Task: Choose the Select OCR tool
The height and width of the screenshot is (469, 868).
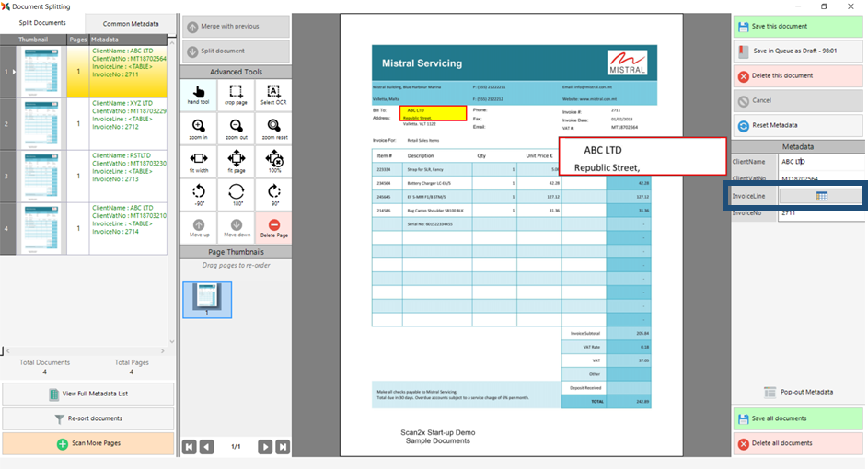Action: pyautogui.click(x=273, y=95)
